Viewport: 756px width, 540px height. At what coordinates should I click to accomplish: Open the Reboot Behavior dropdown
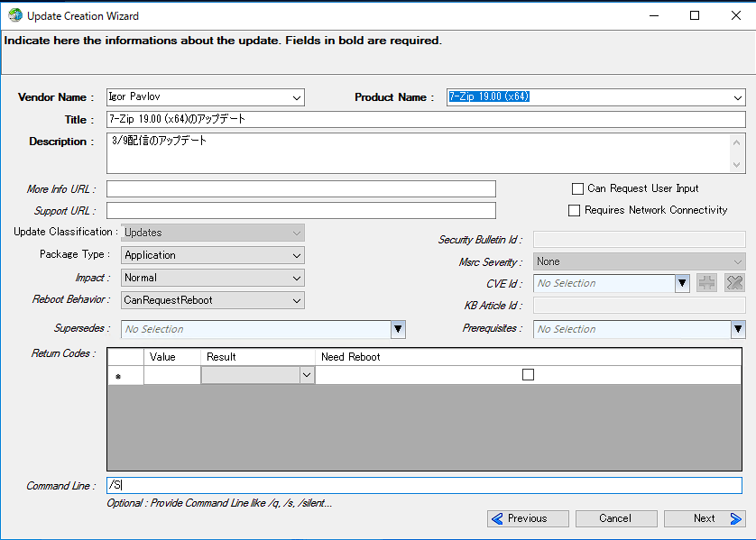(x=297, y=301)
